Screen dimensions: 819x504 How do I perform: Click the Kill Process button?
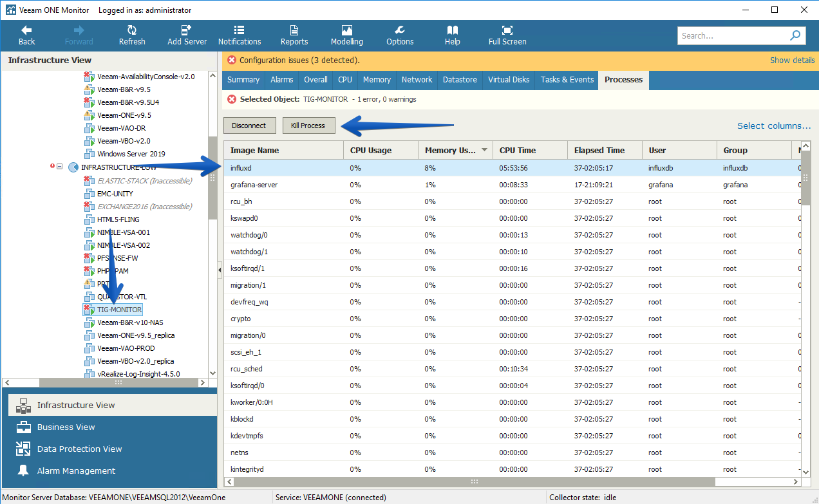point(308,126)
